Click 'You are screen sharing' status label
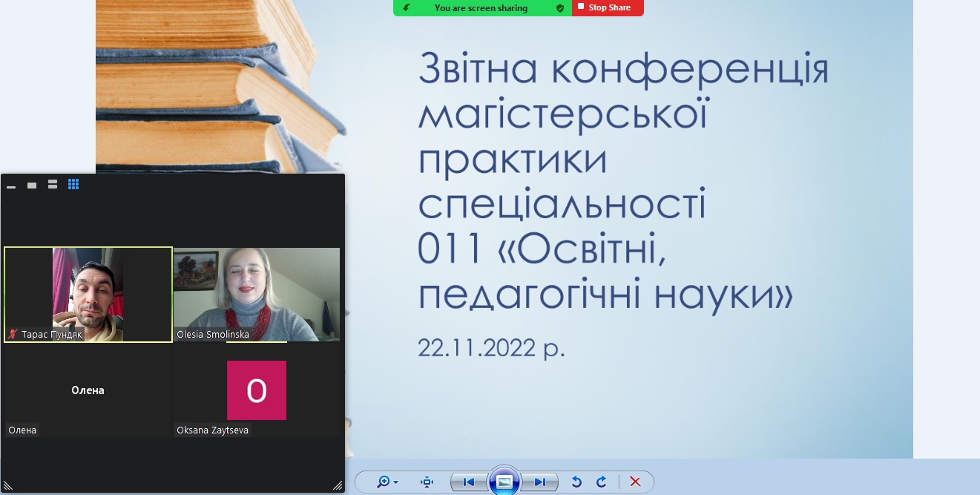Viewport: 980px width, 495px height. [481, 8]
